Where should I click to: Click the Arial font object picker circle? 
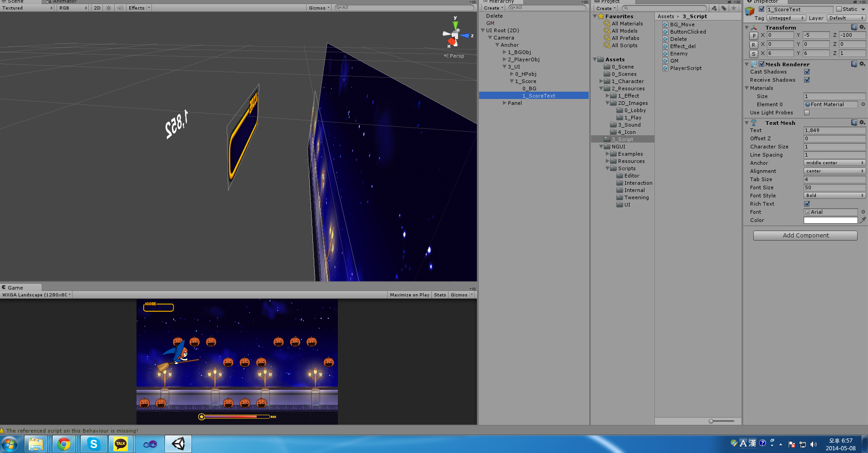[863, 212]
